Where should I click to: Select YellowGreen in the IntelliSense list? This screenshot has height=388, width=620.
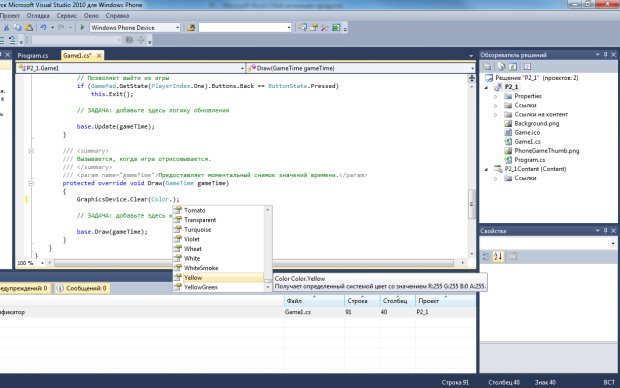(x=218, y=287)
